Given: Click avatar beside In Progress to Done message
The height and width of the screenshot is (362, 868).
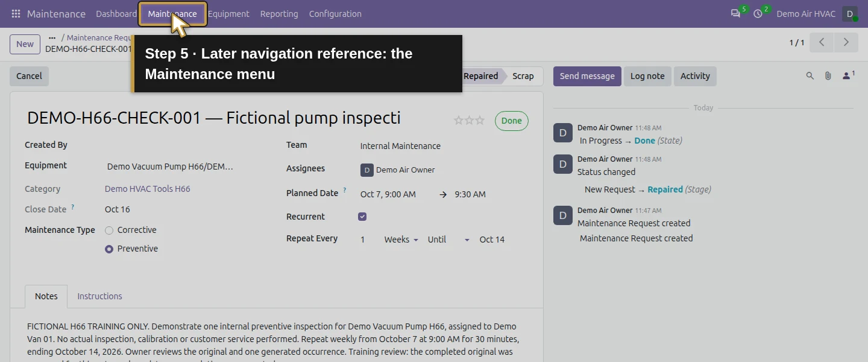Looking at the screenshot, I should [x=563, y=133].
